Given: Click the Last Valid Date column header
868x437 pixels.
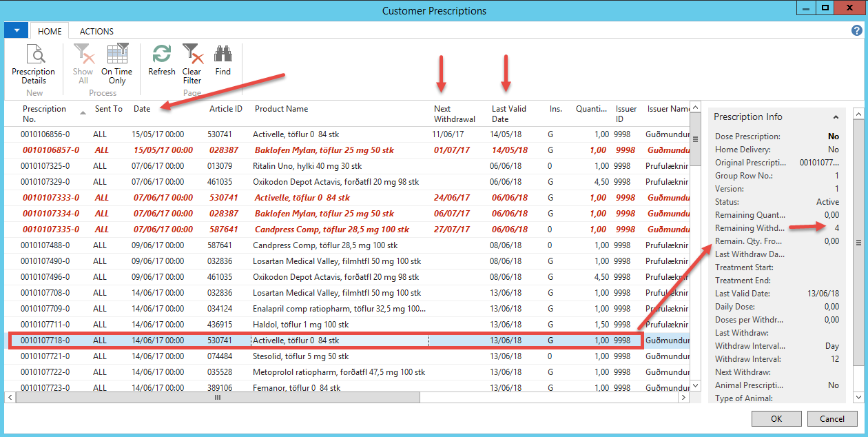Looking at the screenshot, I should click(x=508, y=113).
